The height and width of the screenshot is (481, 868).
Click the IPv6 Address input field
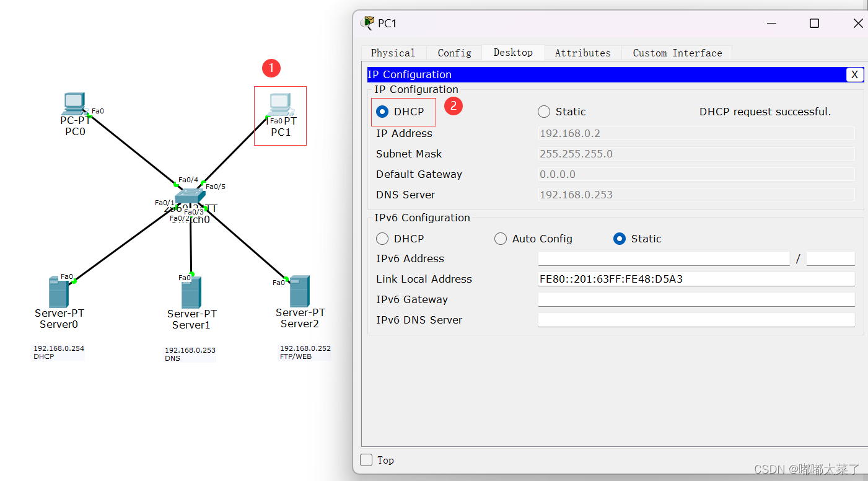pos(664,258)
